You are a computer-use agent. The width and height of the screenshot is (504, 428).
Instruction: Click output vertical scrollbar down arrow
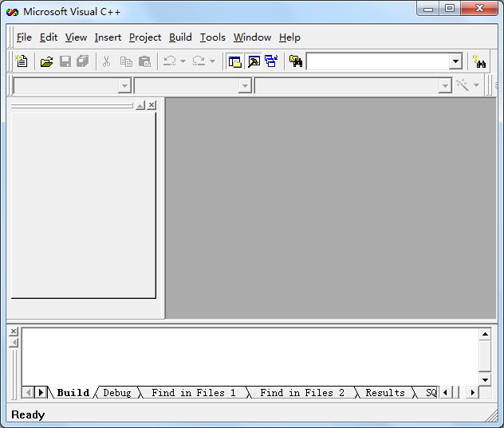pyautogui.click(x=485, y=380)
